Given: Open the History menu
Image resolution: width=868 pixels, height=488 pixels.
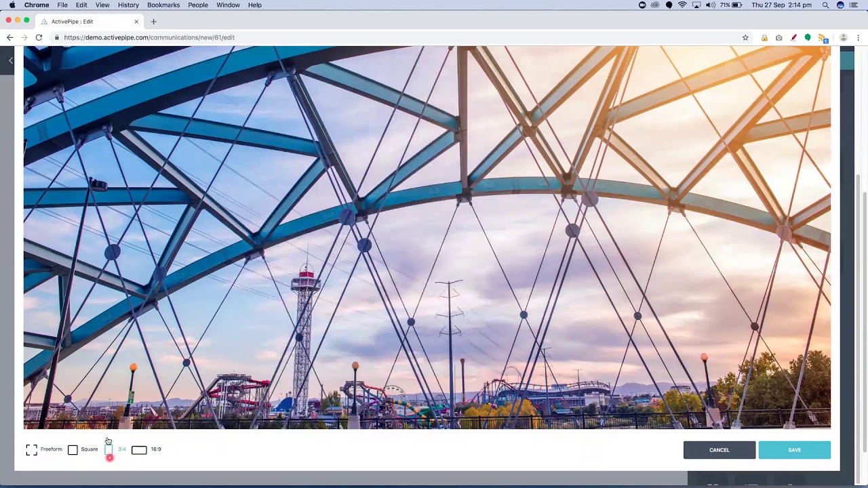Looking at the screenshot, I should (128, 5).
